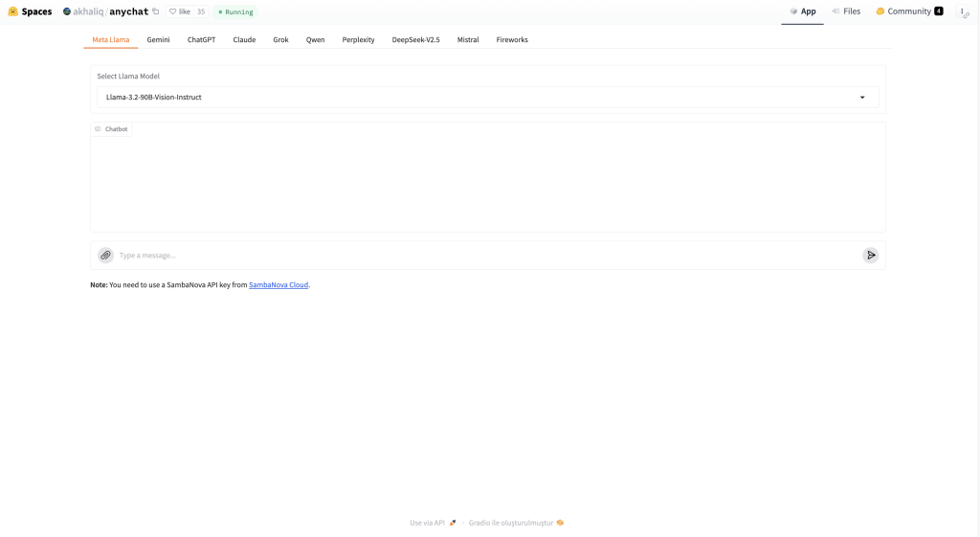Switch to the Qwen tab

click(315, 39)
